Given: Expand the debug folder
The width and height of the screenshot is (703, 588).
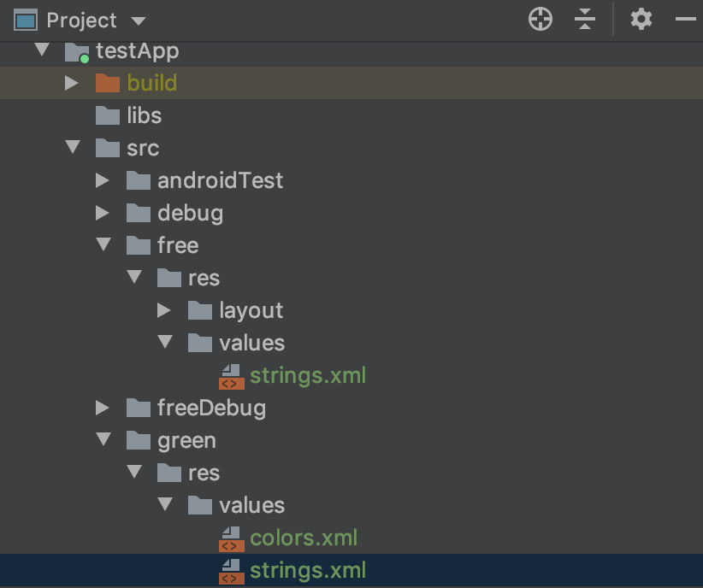Looking at the screenshot, I should 103,213.
